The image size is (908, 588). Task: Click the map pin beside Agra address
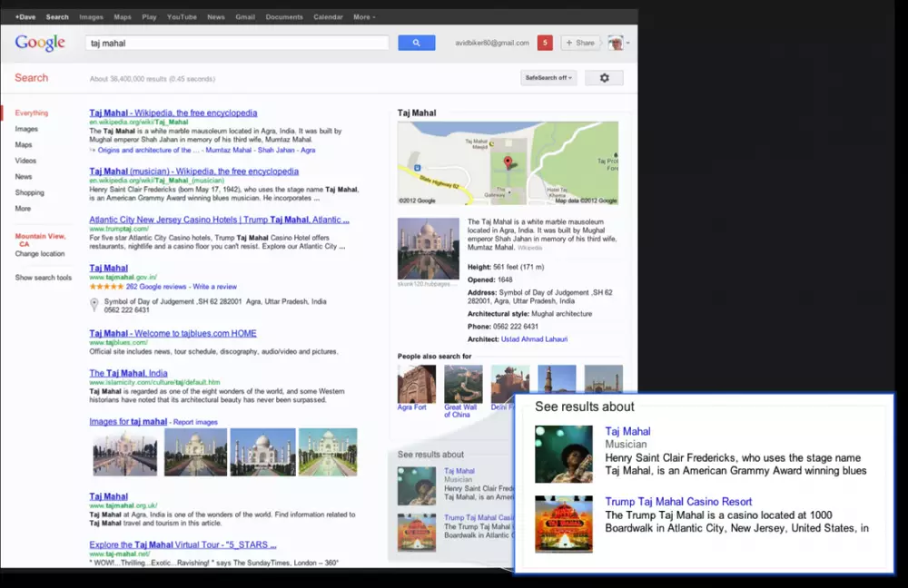tap(94, 304)
